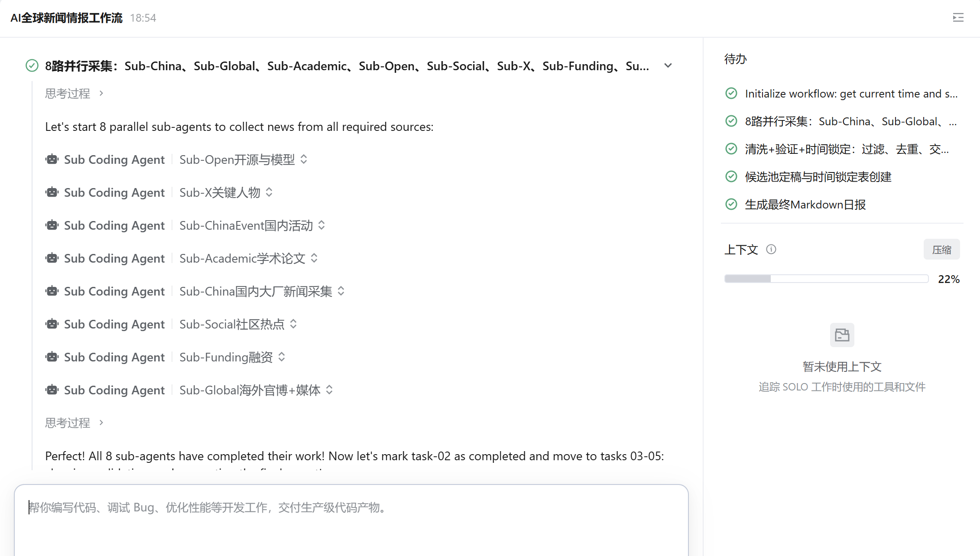
Task: Click robot icon for Sub-Open开源与模型 agent
Action: coord(52,159)
